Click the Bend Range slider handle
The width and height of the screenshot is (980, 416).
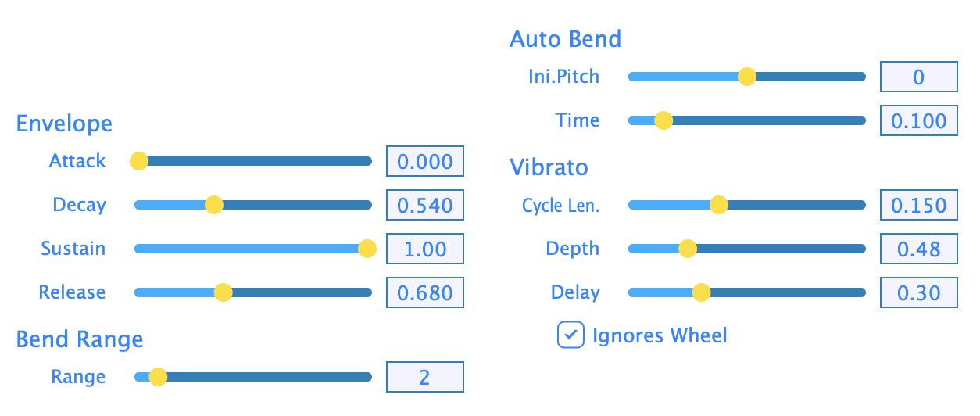(x=158, y=377)
